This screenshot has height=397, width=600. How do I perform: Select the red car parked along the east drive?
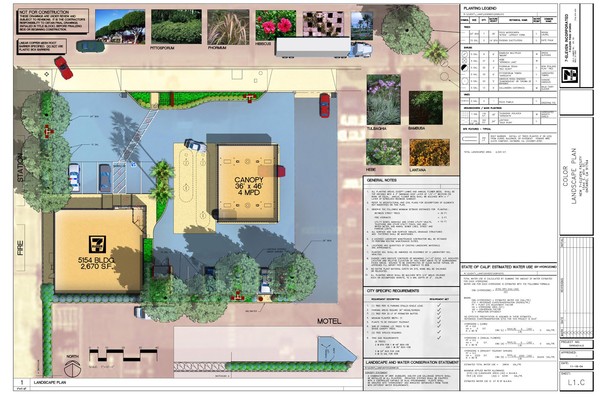click(324, 105)
